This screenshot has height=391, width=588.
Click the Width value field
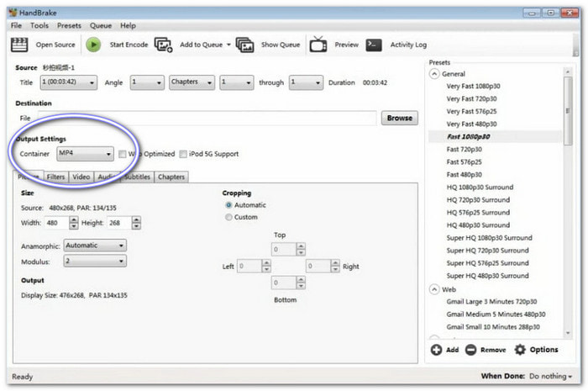(x=57, y=223)
